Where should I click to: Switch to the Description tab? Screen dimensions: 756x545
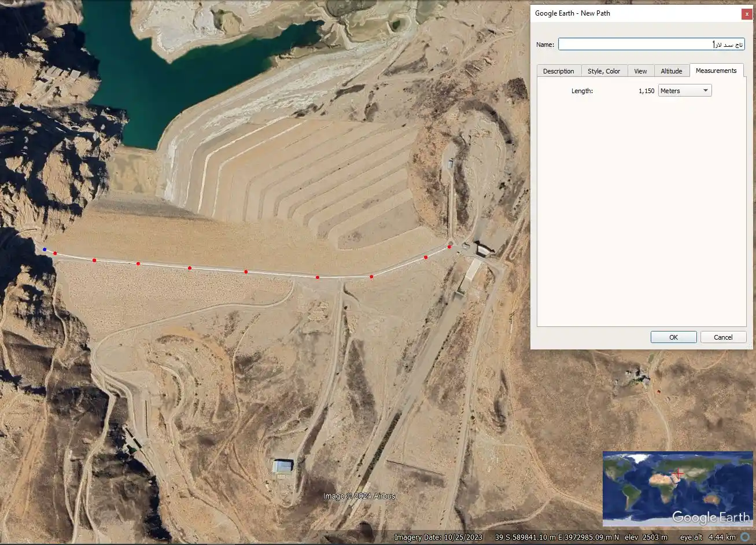point(558,71)
